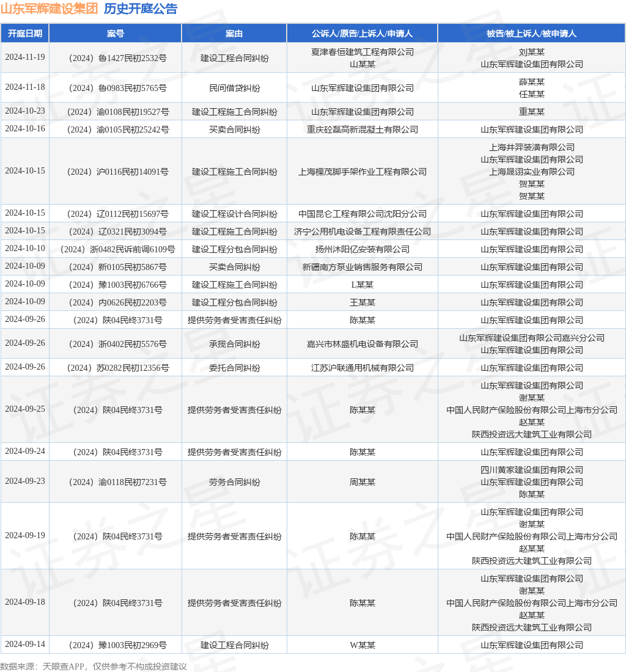This screenshot has width=626, height=672.
Task: Select case number (2024)内0626民初2203号
Action: 117,302
